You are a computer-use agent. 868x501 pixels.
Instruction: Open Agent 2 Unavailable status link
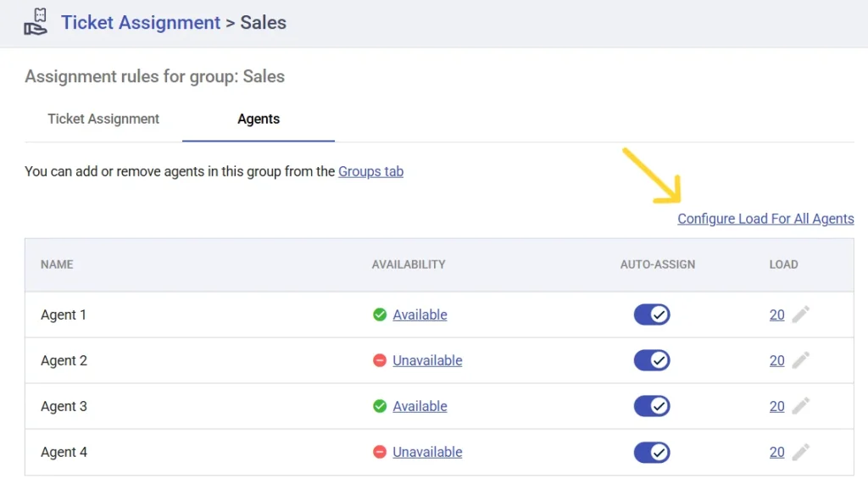[427, 360]
